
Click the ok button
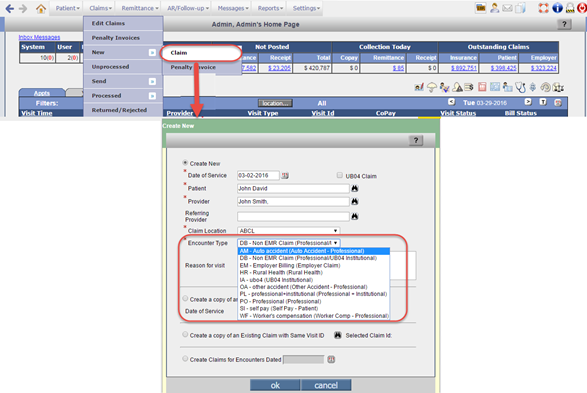coord(275,385)
